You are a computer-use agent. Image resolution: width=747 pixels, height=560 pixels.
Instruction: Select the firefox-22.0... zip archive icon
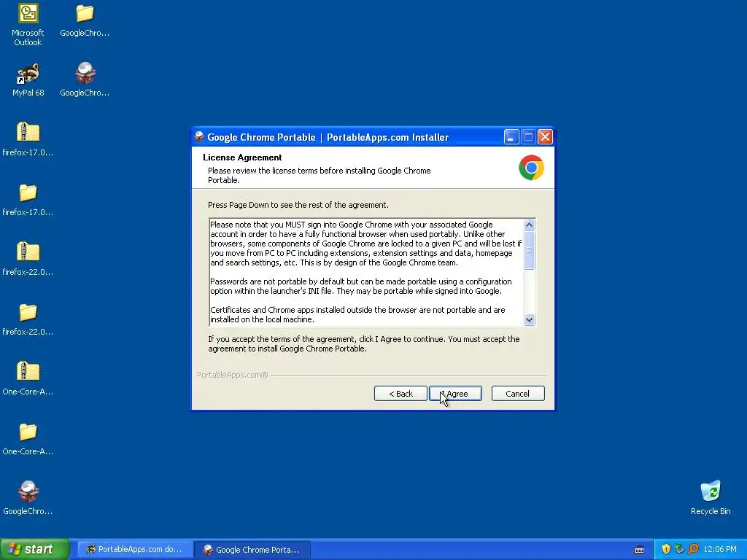tap(28, 259)
